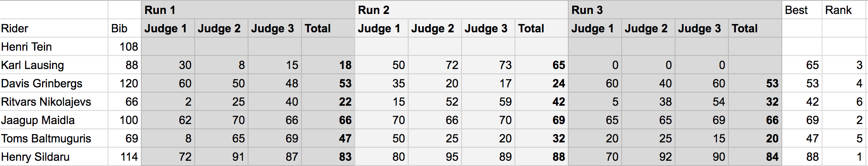868x166 pixels.
Task: Click the Henri Tein rider cell
Action: [54, 46]
